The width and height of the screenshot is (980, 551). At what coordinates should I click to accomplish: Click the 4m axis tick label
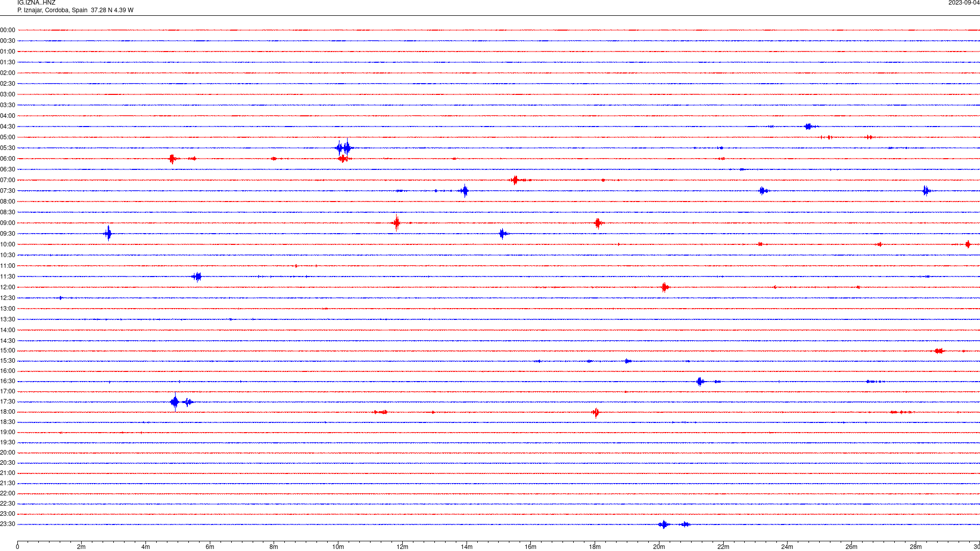(x=145, y=547)
